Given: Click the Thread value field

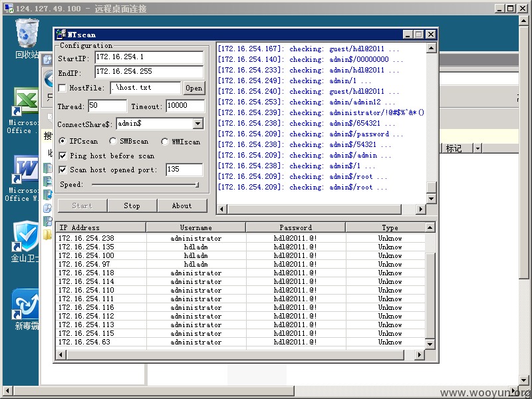Looking at the screenshot, I should [108, 106].
